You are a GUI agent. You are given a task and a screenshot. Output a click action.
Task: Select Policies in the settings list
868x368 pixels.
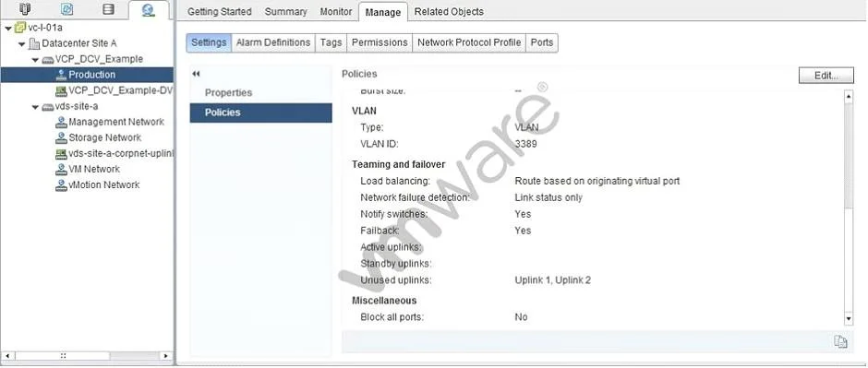tap(260, 113)
